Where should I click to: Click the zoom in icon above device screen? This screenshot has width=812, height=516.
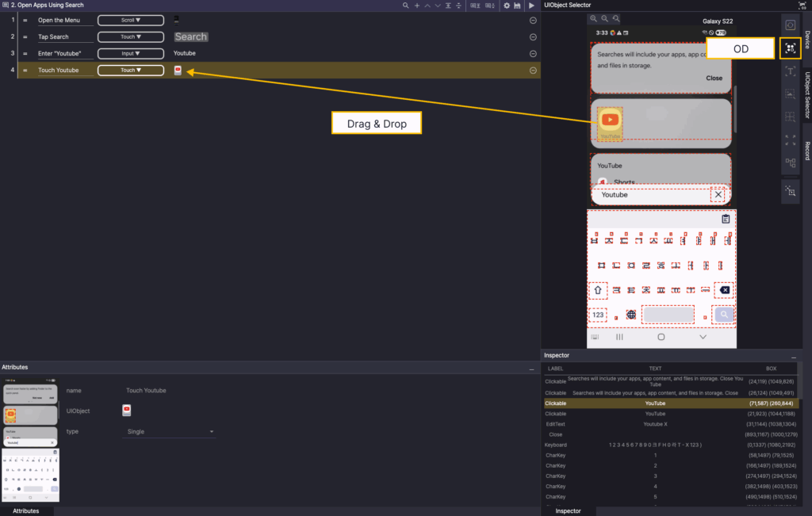point(593,18)
